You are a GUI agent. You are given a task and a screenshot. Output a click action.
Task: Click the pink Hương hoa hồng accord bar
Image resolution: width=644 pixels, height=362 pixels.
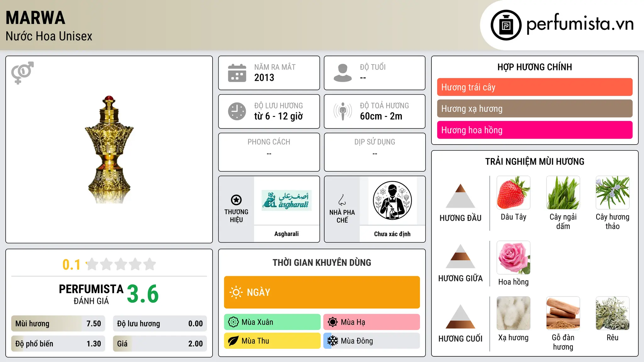coord(535,130)
